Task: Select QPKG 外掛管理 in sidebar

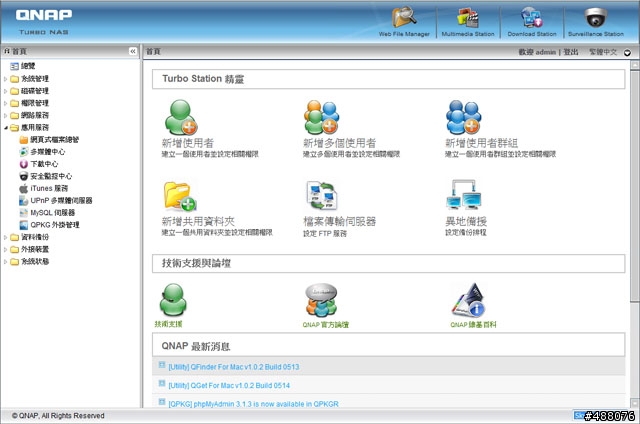Action: tap(55, 225)
